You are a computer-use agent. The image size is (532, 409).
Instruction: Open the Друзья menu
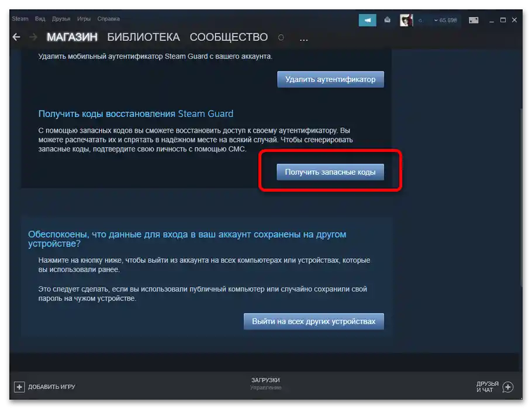[61, 19]
